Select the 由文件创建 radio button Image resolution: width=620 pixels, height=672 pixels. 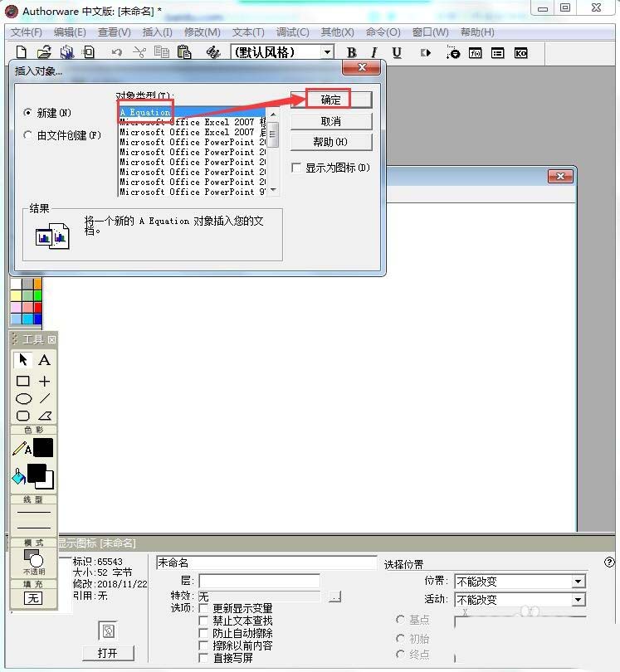coord(27,135)
